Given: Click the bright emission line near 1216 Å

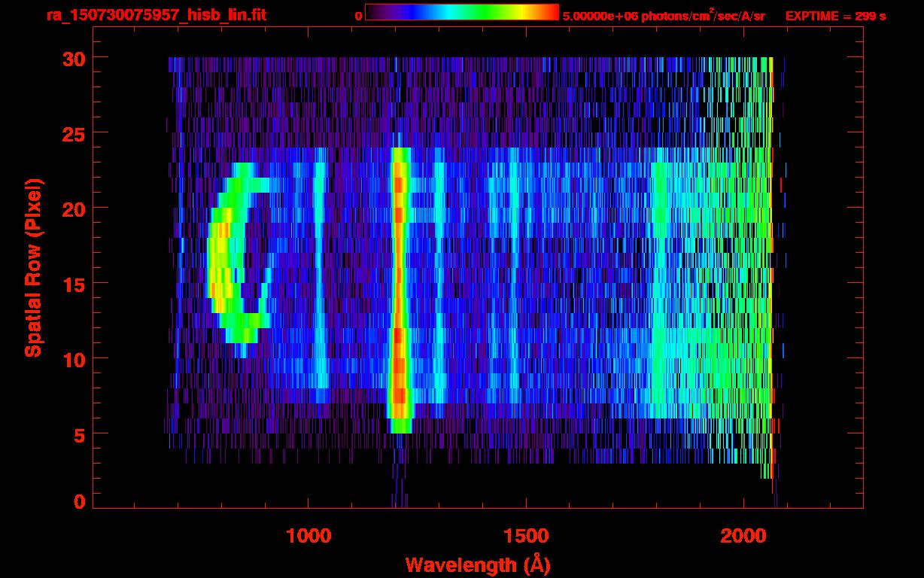Looking at the screenshot, I should point(400,290).
